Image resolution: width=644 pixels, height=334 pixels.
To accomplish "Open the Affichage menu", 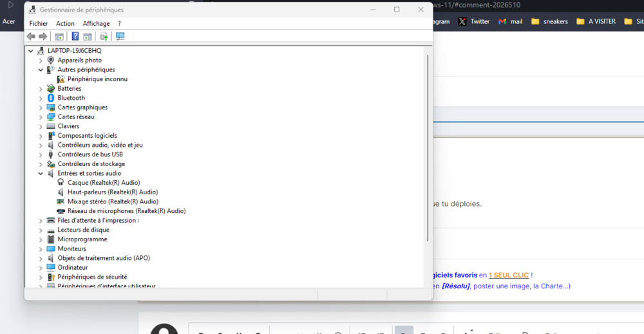I will [x=96, y=23].
